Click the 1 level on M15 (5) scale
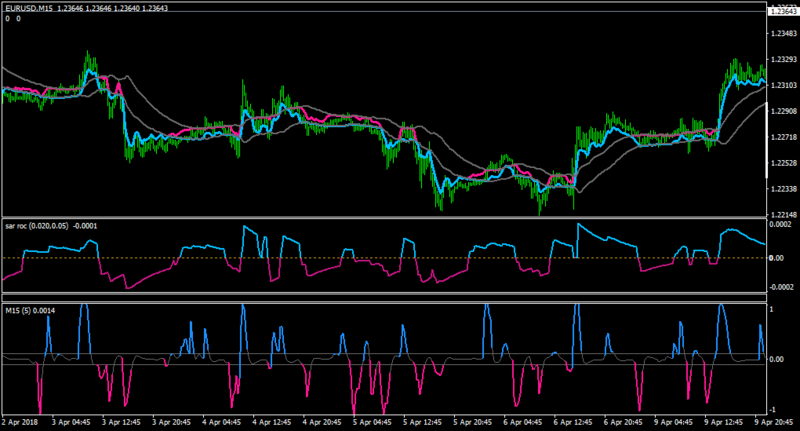The height and width of the screenshot is (431, 800). 771,309
